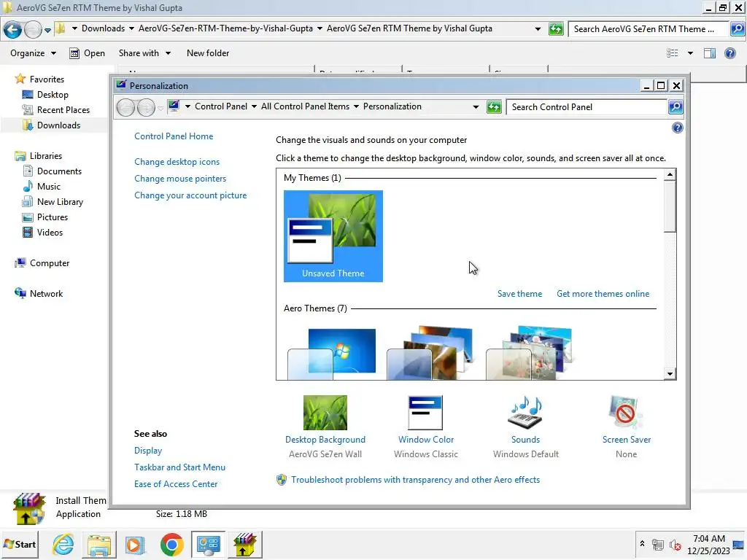747x560 pixels.
Task: Open the Share with dropdown
Action: pyautogui.click(x=144, y=53)
